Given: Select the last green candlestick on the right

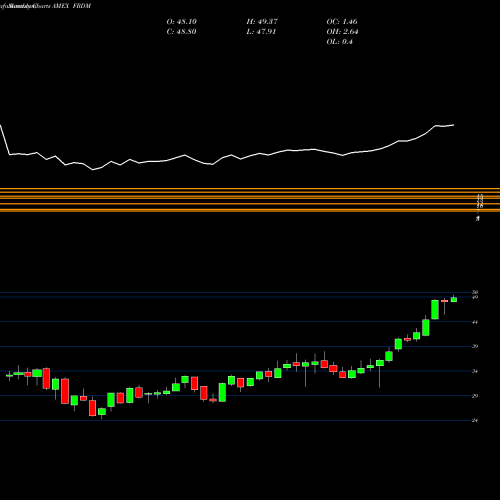Looking at the screenshot, I should point(454,299).
